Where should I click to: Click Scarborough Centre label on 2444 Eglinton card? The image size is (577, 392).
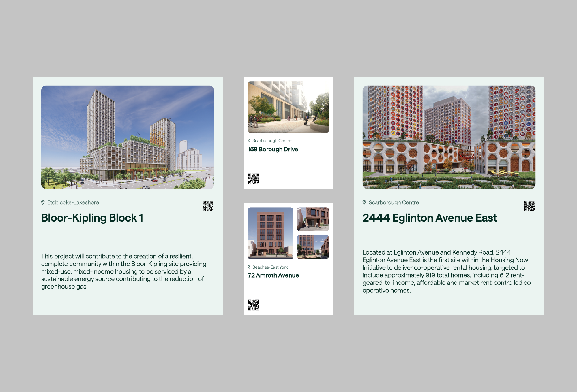click(x=394, y=202)
